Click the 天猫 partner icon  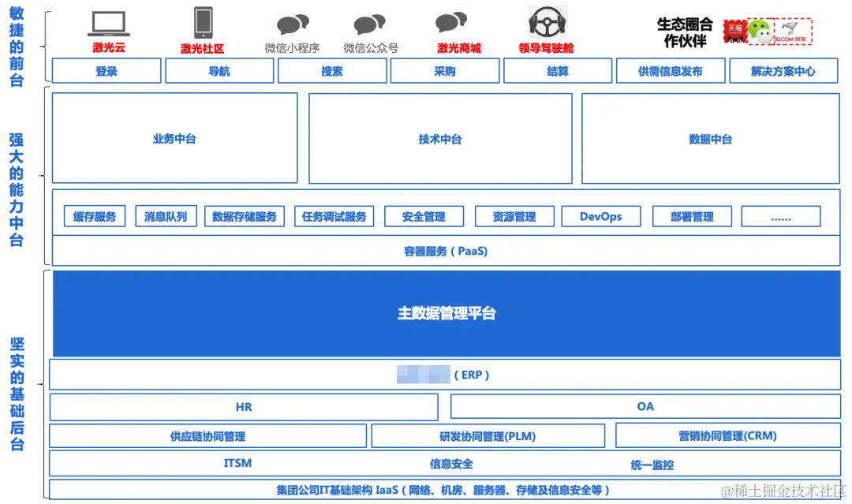pos(735,31)
